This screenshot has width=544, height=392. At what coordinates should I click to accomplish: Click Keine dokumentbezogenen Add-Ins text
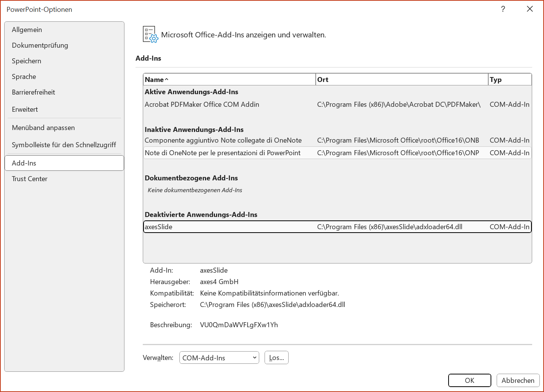coord(195,190)
